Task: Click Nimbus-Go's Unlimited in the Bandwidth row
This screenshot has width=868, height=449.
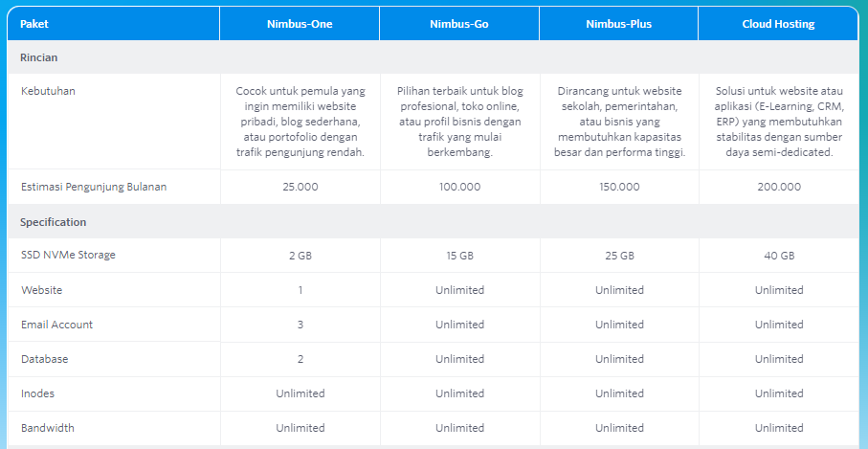Action: click(460, 428)
